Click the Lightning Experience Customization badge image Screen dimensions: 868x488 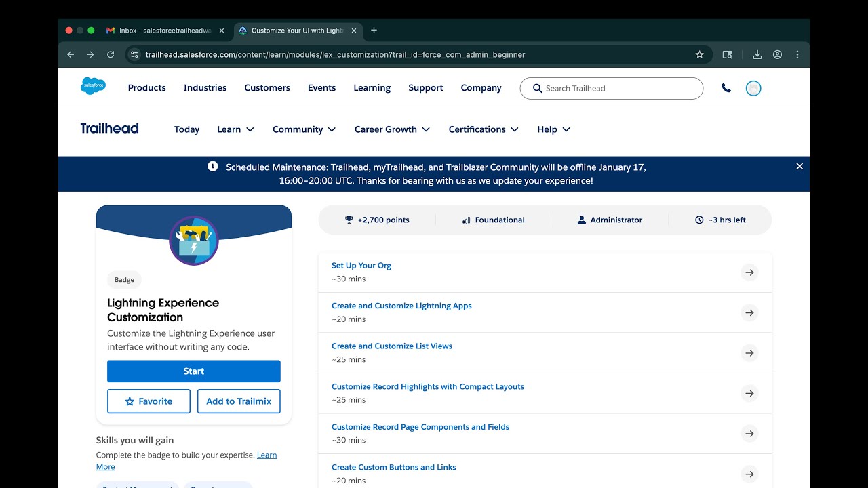click(x=194, y=241)
